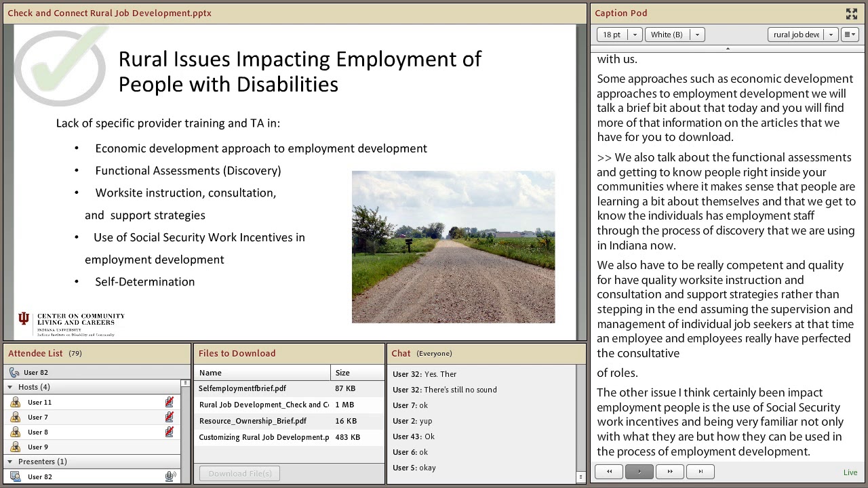Click host icon of User 11
The image size is (868, 488).
click(15, 402)
